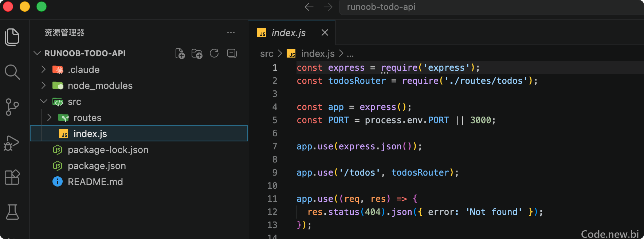644x239 pixels.
Task: Click the src folder icon
Action: click(58, 102)
